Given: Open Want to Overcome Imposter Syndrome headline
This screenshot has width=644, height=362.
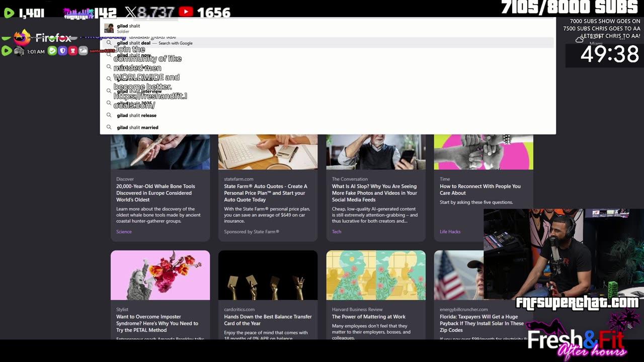Looking at the screenshot, I should (x=157, y=323).
